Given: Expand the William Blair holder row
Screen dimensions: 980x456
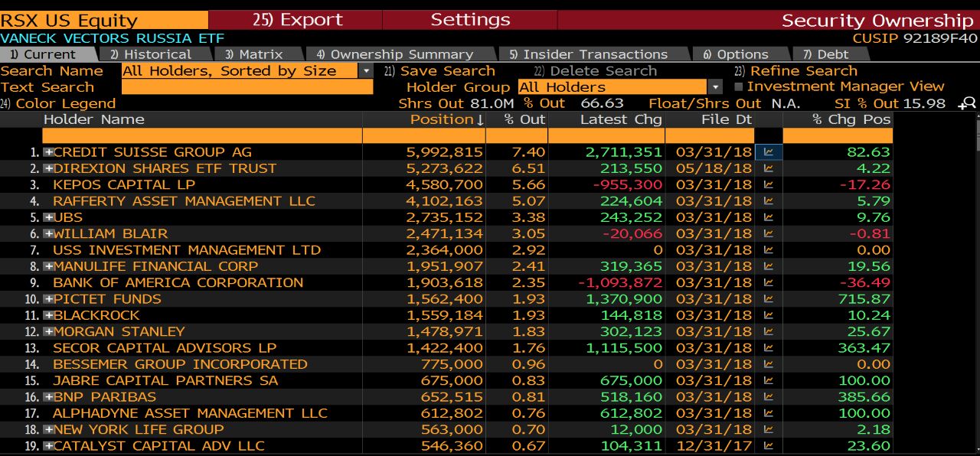Looking at the screenshot, I should tap(48, 233).
